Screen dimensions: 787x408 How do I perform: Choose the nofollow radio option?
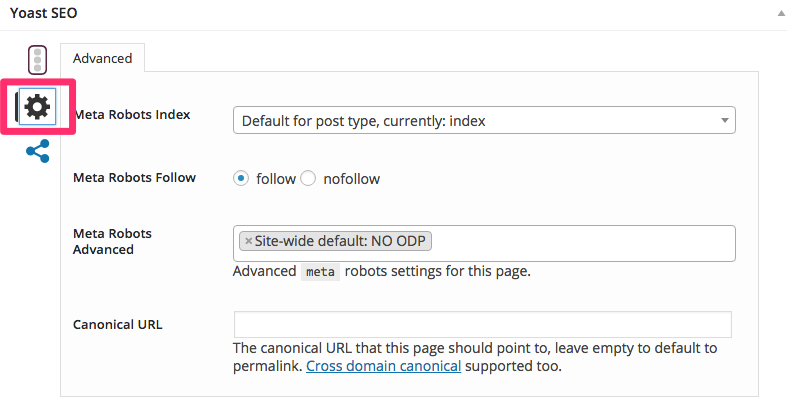pos(308,178)
